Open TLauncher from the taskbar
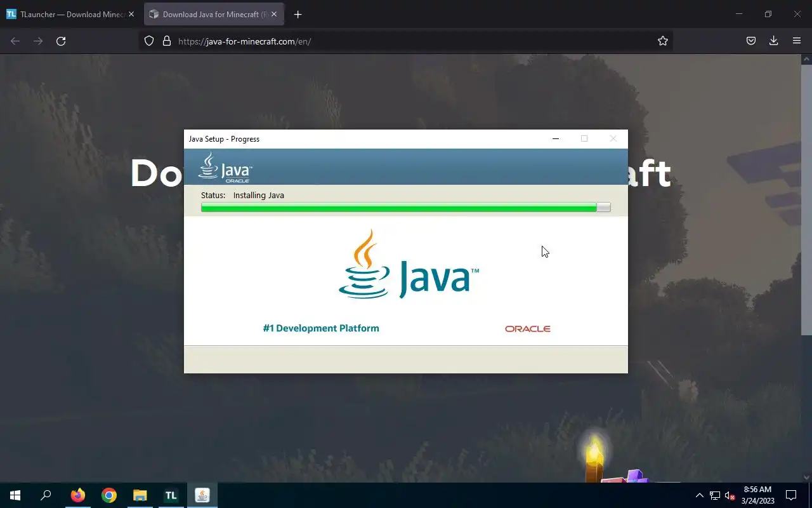This screenshot has height=508, width=812. [x=171, y=495]
